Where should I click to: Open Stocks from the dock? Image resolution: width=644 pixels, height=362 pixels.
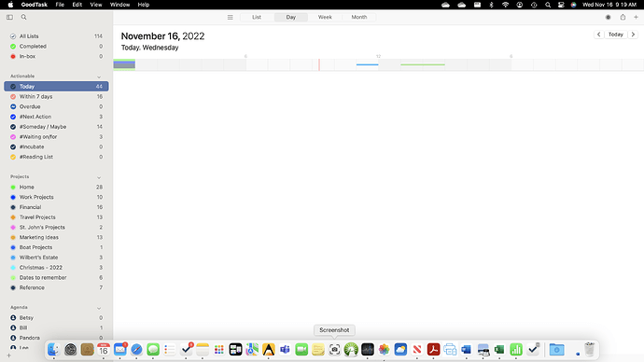point(368,350)
